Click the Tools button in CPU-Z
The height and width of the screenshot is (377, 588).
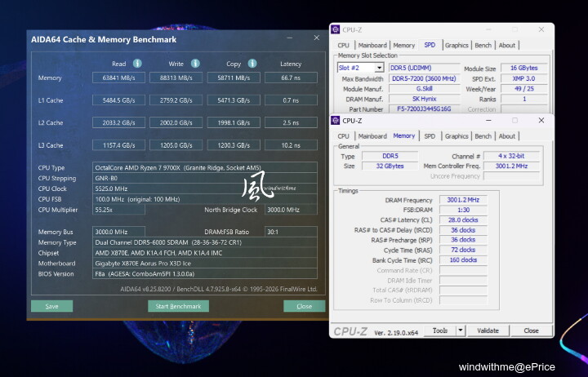coord(440,330)
